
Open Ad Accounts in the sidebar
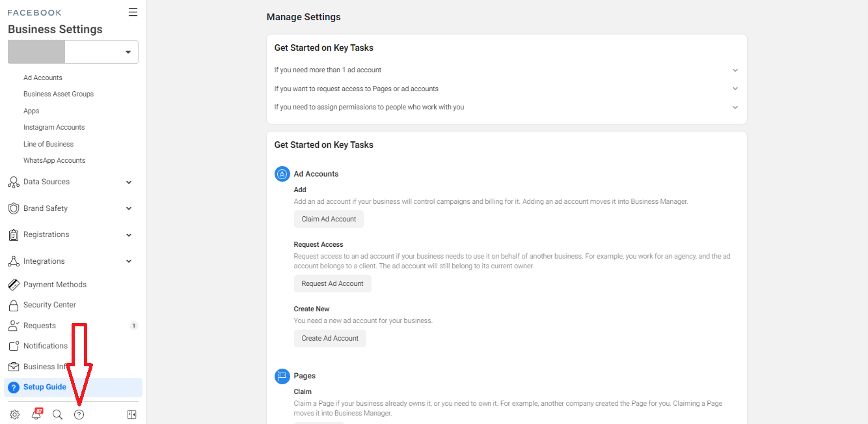click(43, 78)
